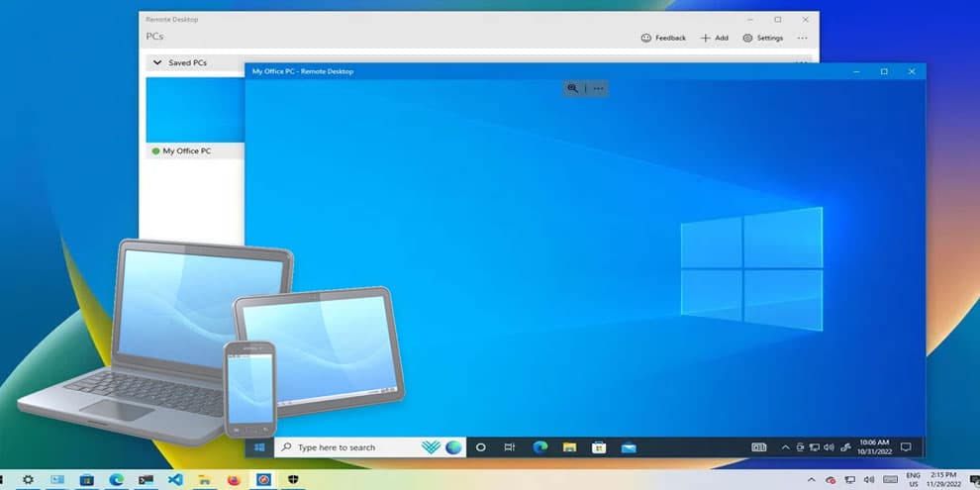Open File Explorer in the remote taskbar

pos(569,447)
